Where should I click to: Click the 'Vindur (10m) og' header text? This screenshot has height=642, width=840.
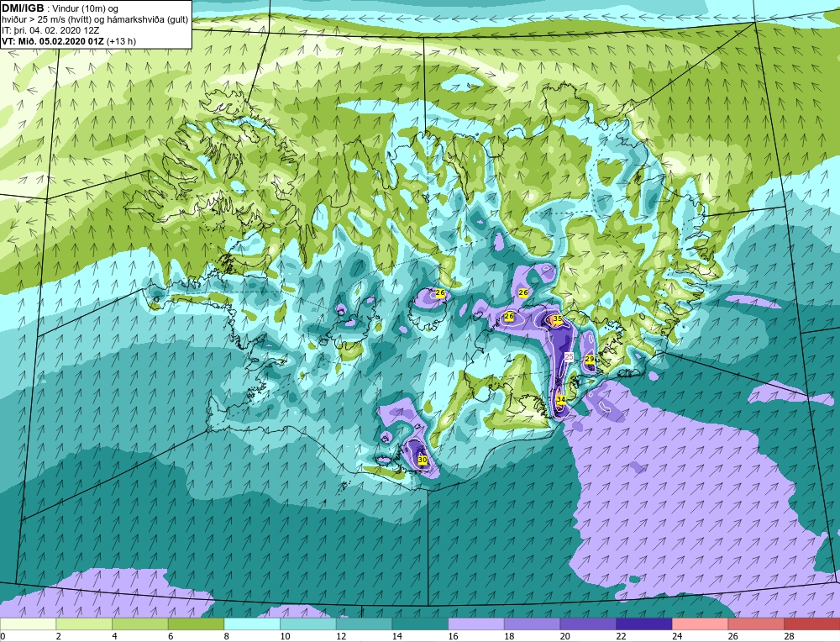pyautogui.click(x=86, y=8)
